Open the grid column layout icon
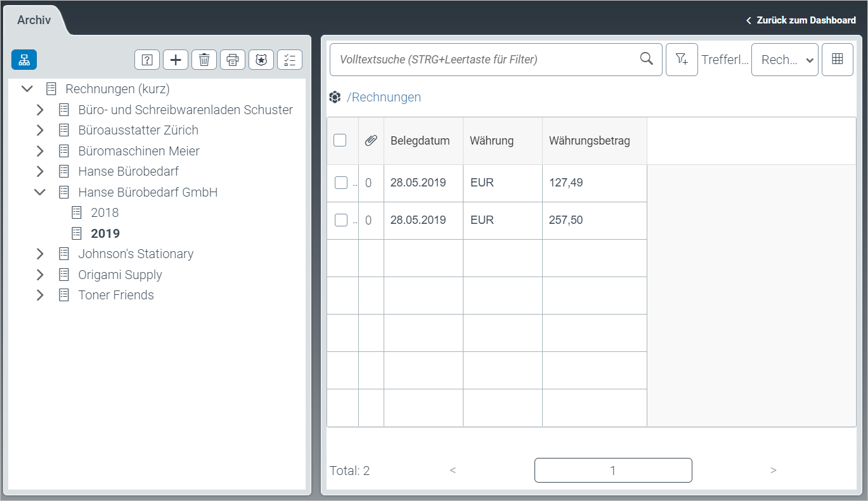Image resolution: width=868 pixels, height=501 pixels. (x=837, y=60)
